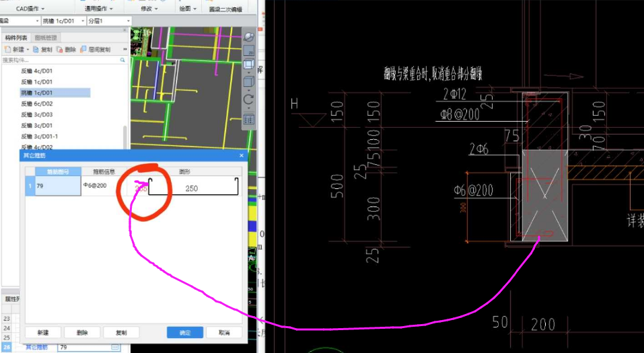Click property row number 24
The height and width of the screenshot is (353, 644).
tap(7, 328)
